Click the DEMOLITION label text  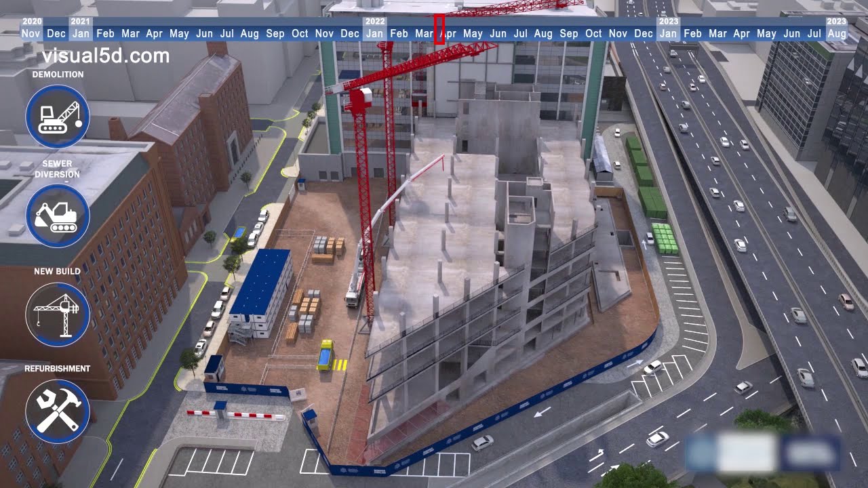coord(58,75)
